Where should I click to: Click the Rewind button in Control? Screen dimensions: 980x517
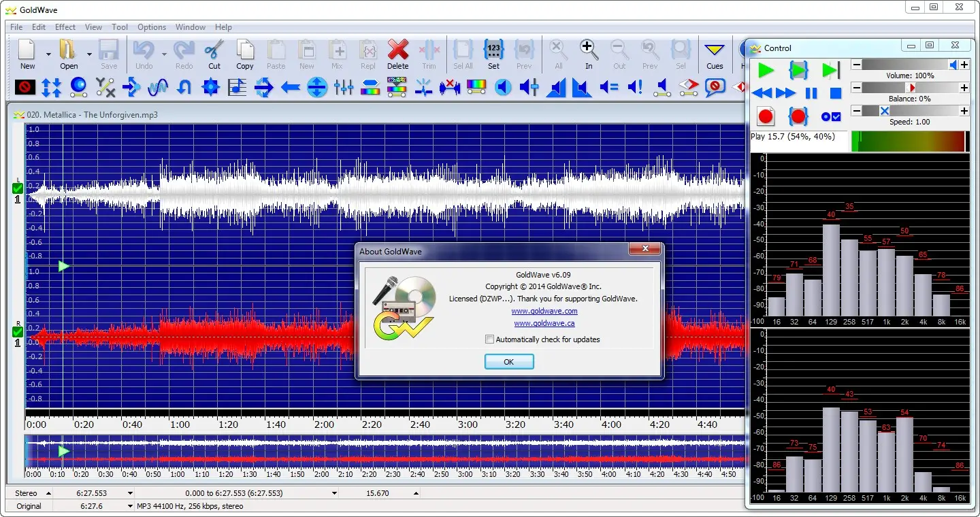point(762,93)
